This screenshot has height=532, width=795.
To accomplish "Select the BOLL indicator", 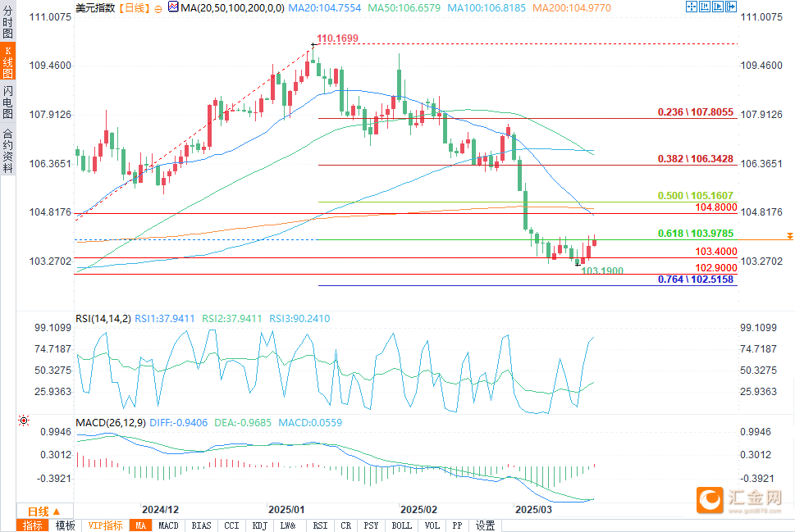I will (401, 525).
